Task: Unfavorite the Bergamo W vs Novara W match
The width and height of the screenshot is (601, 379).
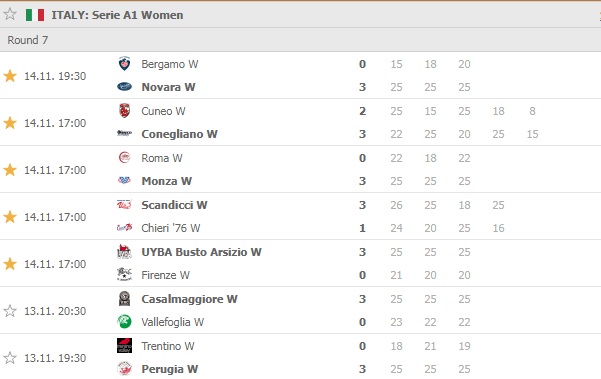Action: [10, 76]
